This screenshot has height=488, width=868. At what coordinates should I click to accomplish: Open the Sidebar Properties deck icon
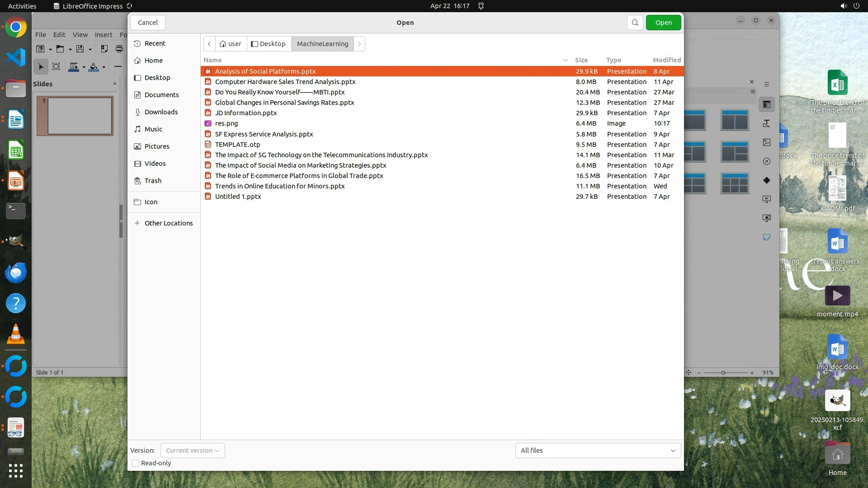[x=767, y=104]
